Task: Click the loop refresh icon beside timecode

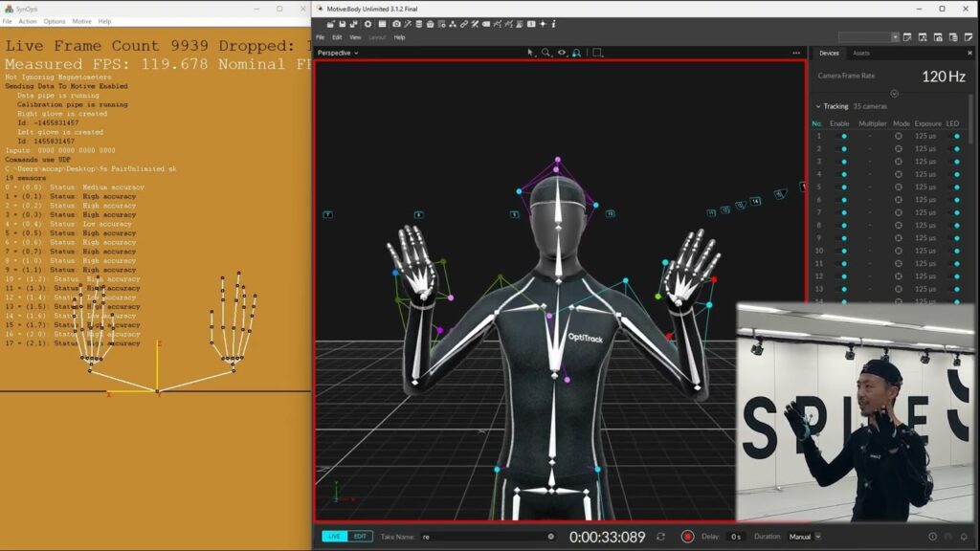Action: click(660, 537)
